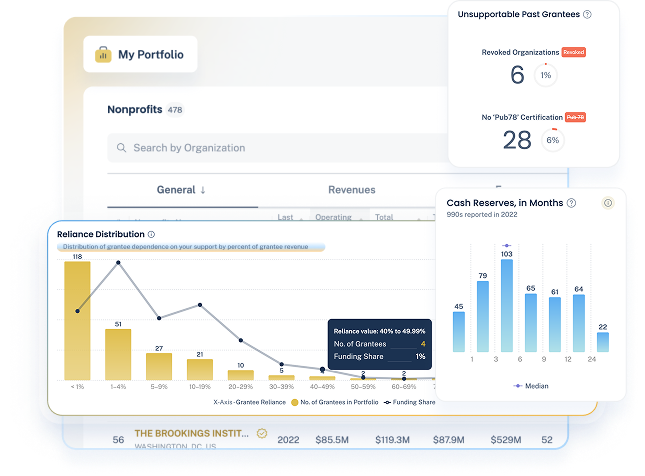Viewport: 645px width, 476px height.
Task: Sort by the General column arrow
Action: click(x=202, y=190)
